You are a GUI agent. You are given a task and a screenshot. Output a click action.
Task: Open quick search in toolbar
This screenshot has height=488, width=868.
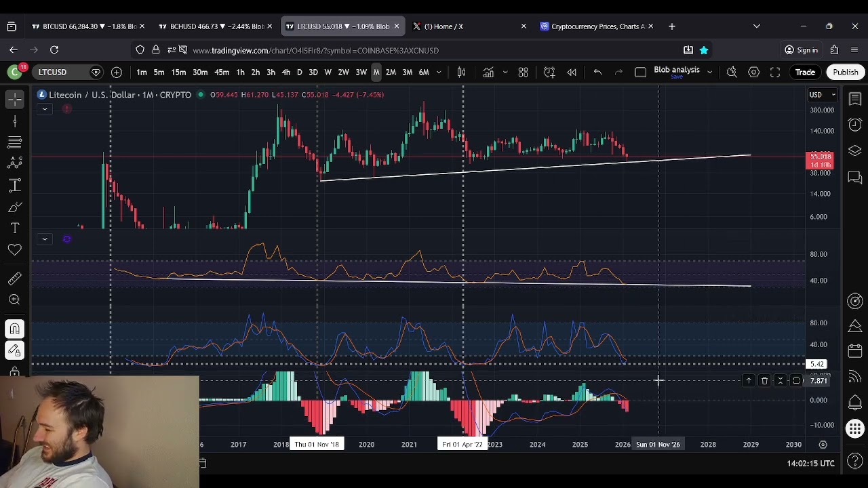click(732, 73)
